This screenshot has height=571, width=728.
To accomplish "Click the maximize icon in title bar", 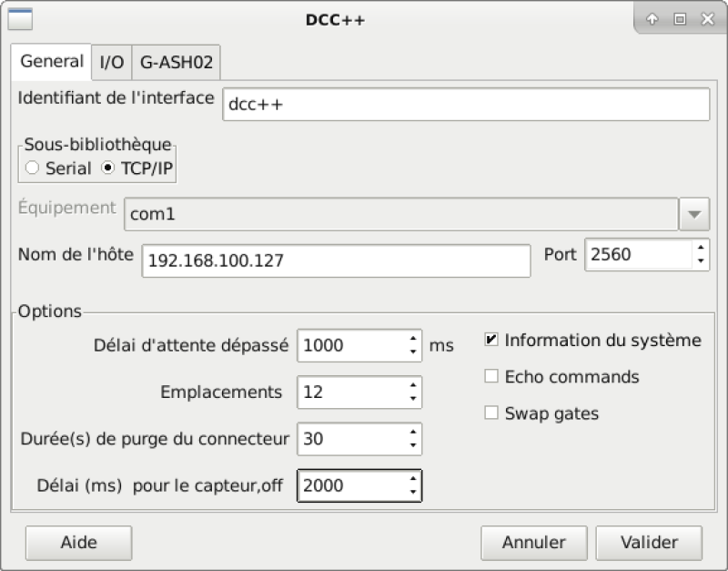I will [679, 19].
